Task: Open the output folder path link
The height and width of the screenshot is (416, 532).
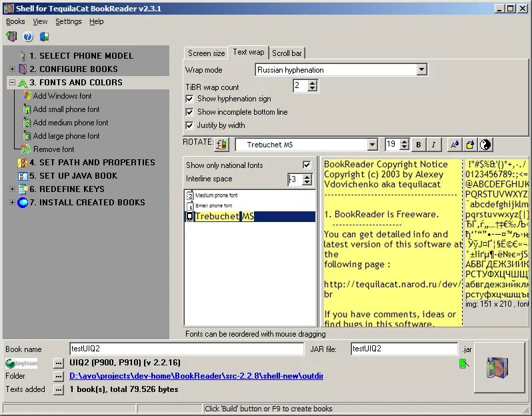Action: point(196,376)
